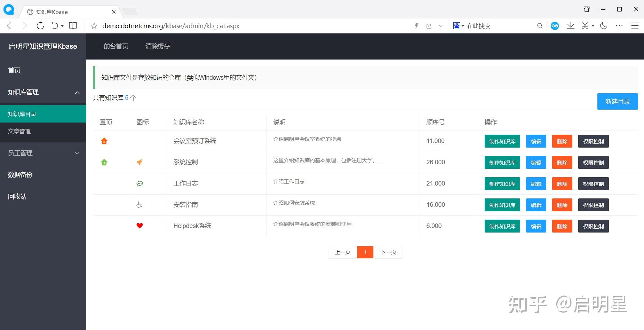Screen dimensions: 644x330
Task: Open the dropdown arrow beside the scissors icon
Action: 593,26
